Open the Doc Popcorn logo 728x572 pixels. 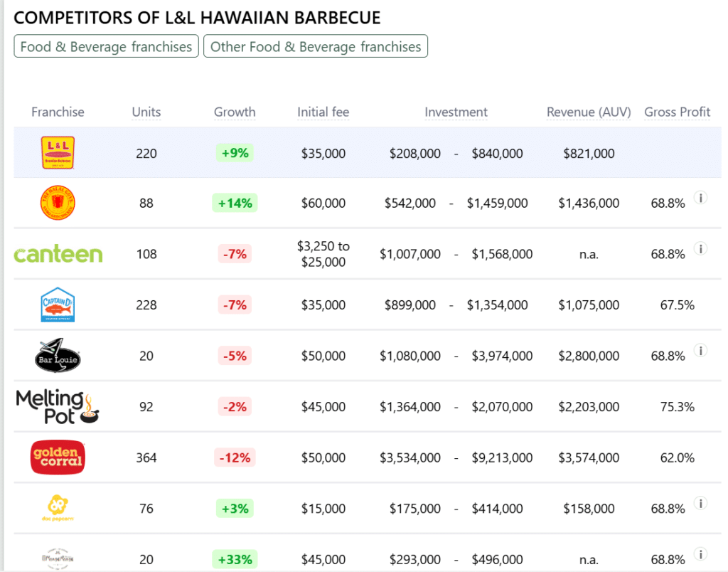click(x=58, y=508)
